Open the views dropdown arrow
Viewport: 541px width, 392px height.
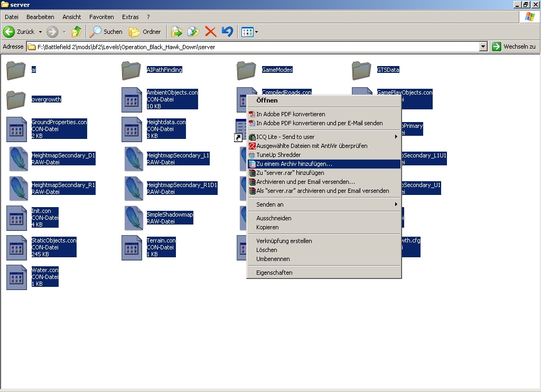[256, 32]
